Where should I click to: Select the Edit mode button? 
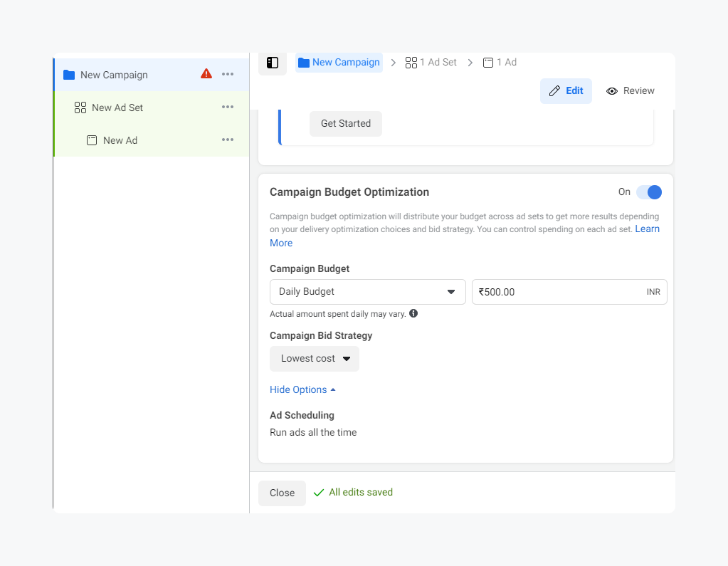click(566, 91)
